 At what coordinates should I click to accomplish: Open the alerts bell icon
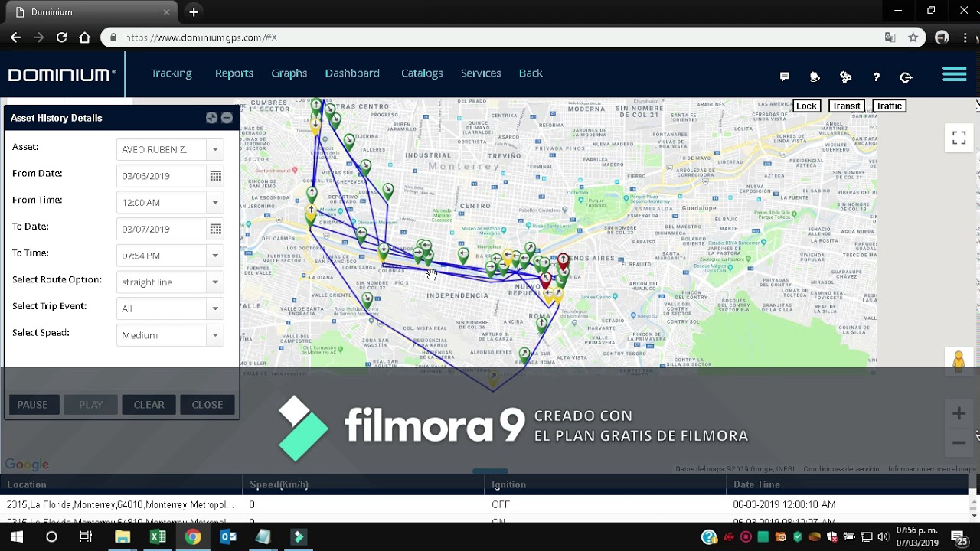(x=815, y=77)
